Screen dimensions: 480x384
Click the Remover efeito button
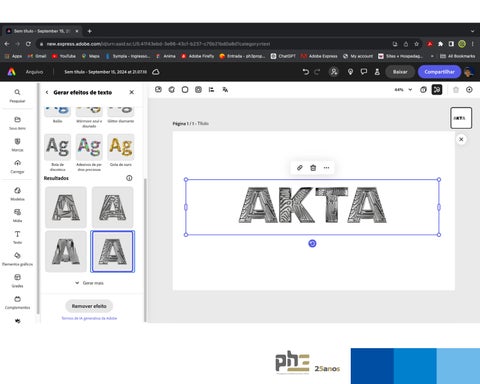click(x=89, y=306)
